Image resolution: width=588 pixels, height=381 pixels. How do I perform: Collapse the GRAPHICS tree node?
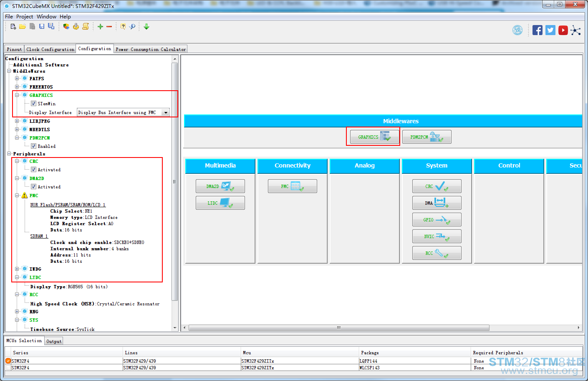point(17,95)
